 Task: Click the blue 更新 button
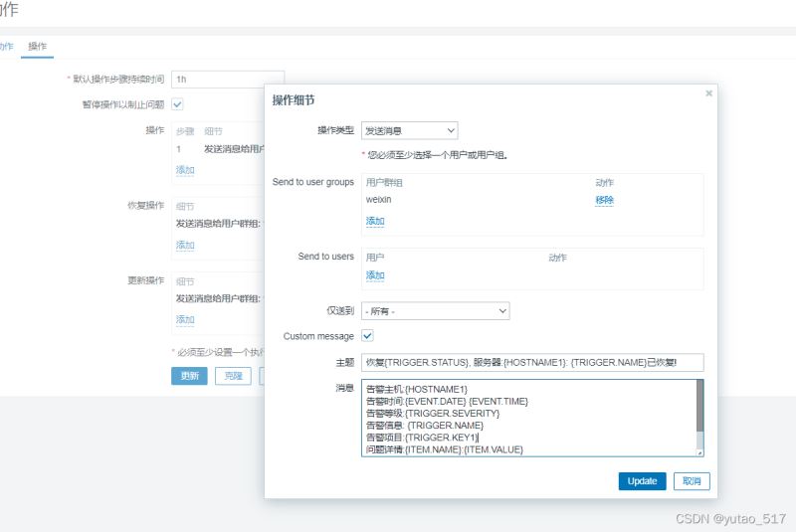pos(189,376)
